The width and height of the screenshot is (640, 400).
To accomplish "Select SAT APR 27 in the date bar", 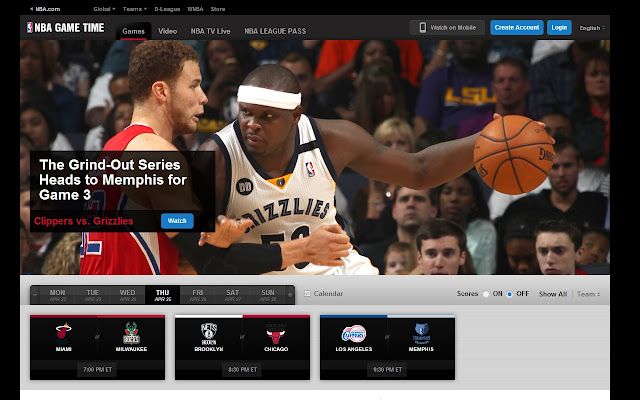I will 233,295.
